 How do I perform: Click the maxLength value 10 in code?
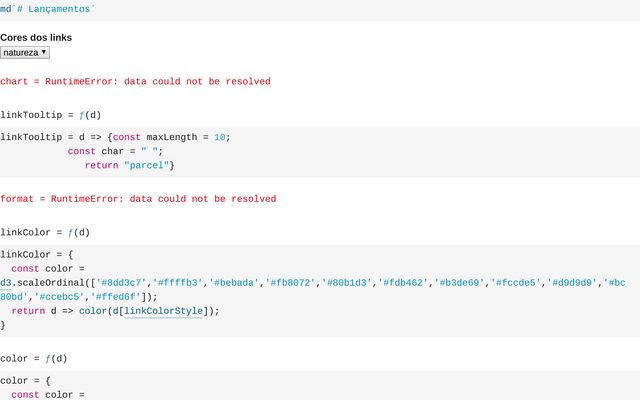pyautogui.click(x=220, y=137)
